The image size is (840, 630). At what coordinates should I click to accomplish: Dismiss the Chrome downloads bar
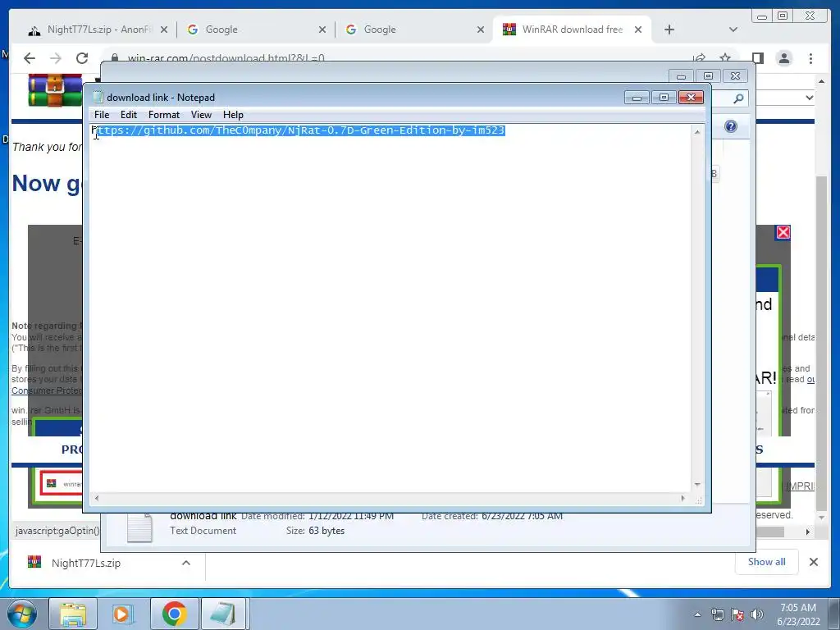(814, 562)
